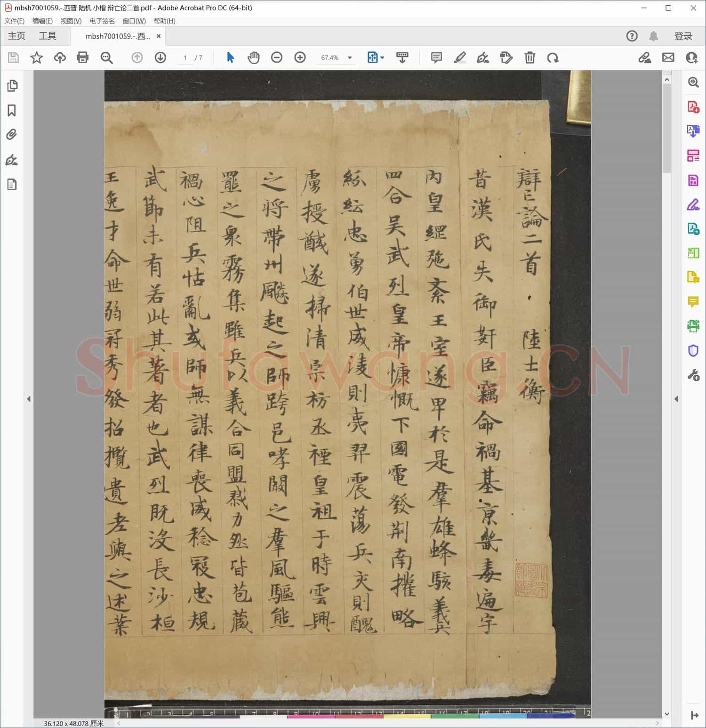Expand the left navigation pane arrow
Viewport: 706px width, 728px height.
(29, 399)
